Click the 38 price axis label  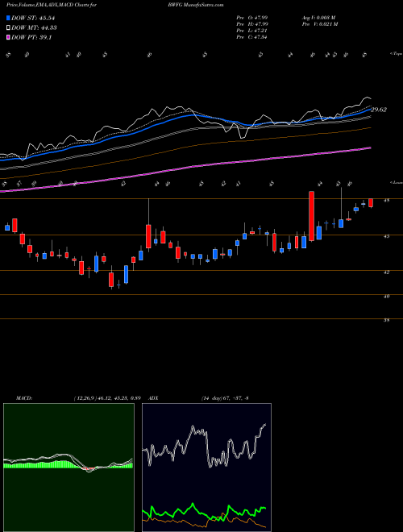point(386,320)
